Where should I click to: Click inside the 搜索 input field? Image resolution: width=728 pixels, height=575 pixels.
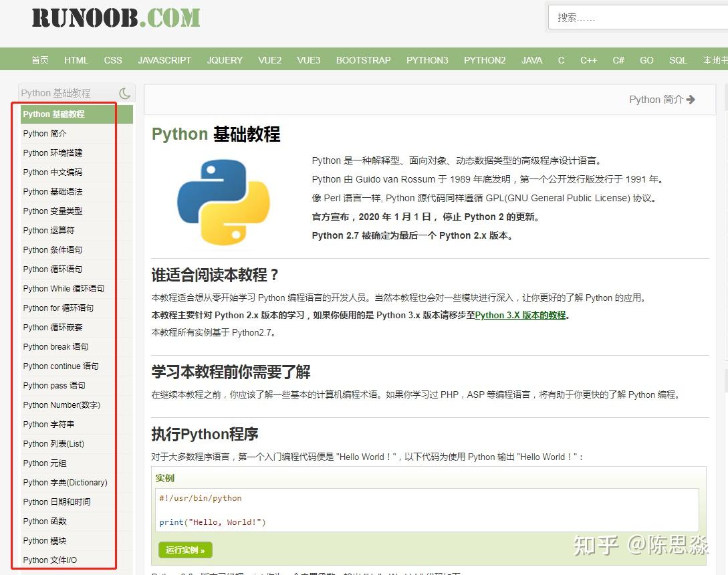[635, 17]
